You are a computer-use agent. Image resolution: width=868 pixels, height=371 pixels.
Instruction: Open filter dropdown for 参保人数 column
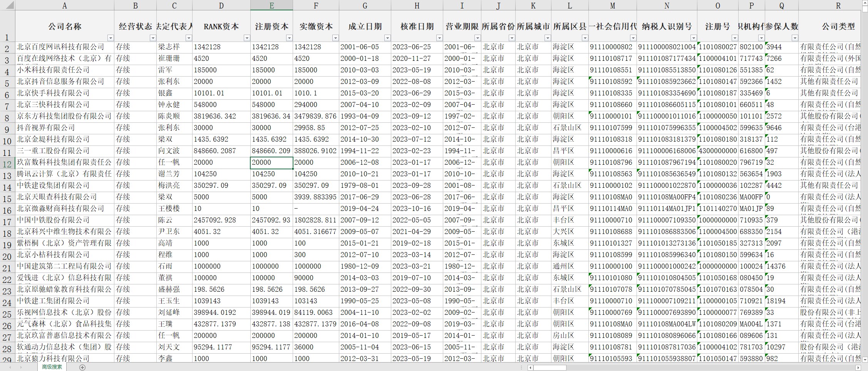coord(795,38)
